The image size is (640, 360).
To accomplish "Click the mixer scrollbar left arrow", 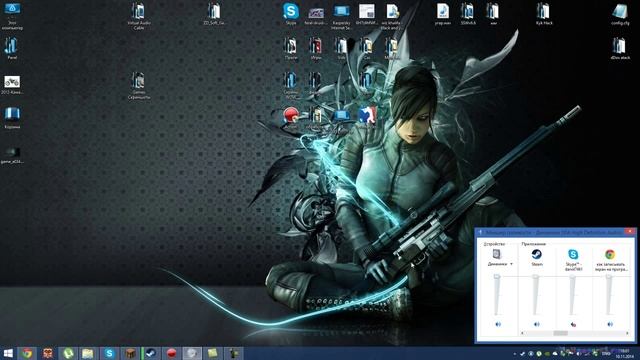I will point(522,333).
